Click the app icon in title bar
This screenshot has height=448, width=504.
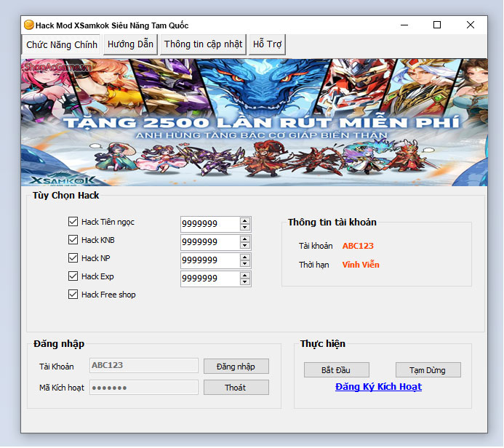click(x=29, y=25)
